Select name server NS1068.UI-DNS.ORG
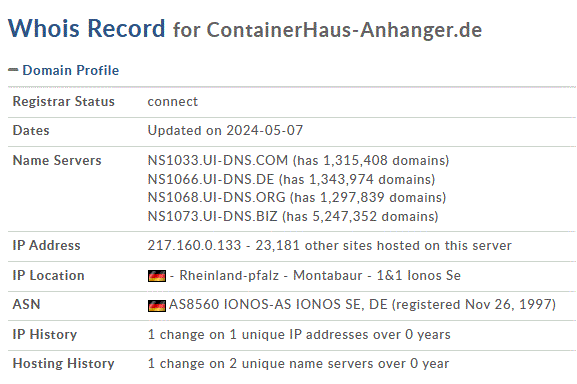577x384 pixels. [216, 198]
